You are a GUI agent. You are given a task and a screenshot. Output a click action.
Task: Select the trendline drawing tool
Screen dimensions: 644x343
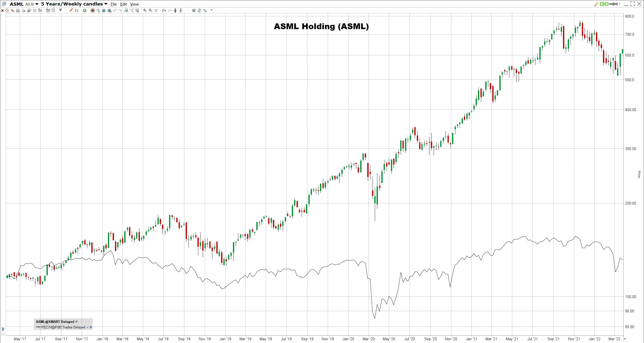point(132,10)
